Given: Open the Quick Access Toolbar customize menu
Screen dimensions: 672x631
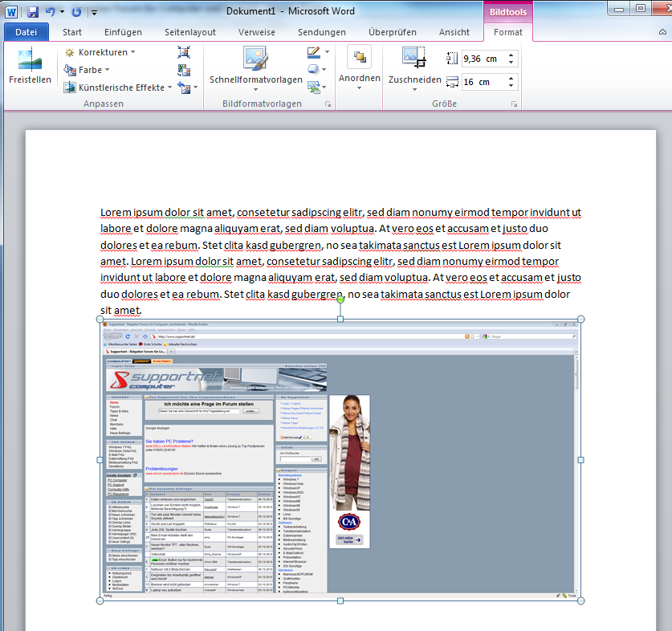Looking at the screenshot, I should click(x=93, y=12).
